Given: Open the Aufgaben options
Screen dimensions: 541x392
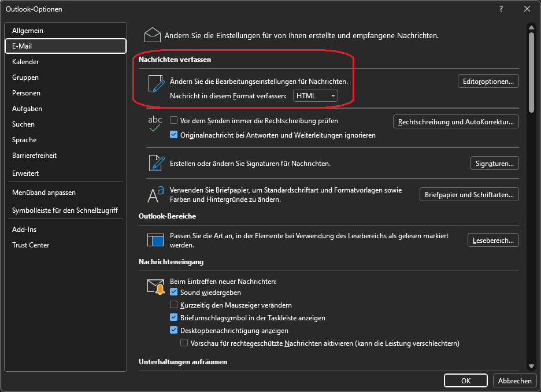Looking at the screenshot, I should pyautogui.click(x=65, y=108).
